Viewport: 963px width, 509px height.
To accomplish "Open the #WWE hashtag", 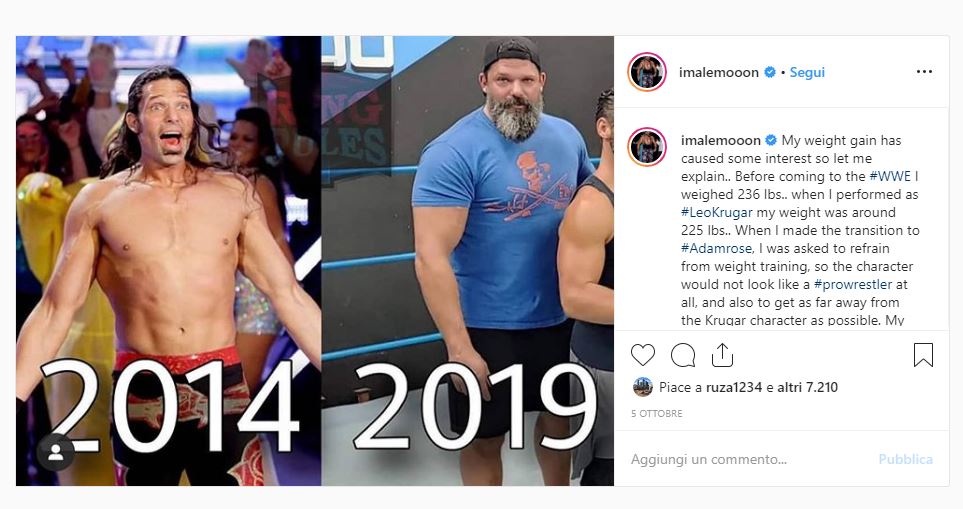I will 890,176.
